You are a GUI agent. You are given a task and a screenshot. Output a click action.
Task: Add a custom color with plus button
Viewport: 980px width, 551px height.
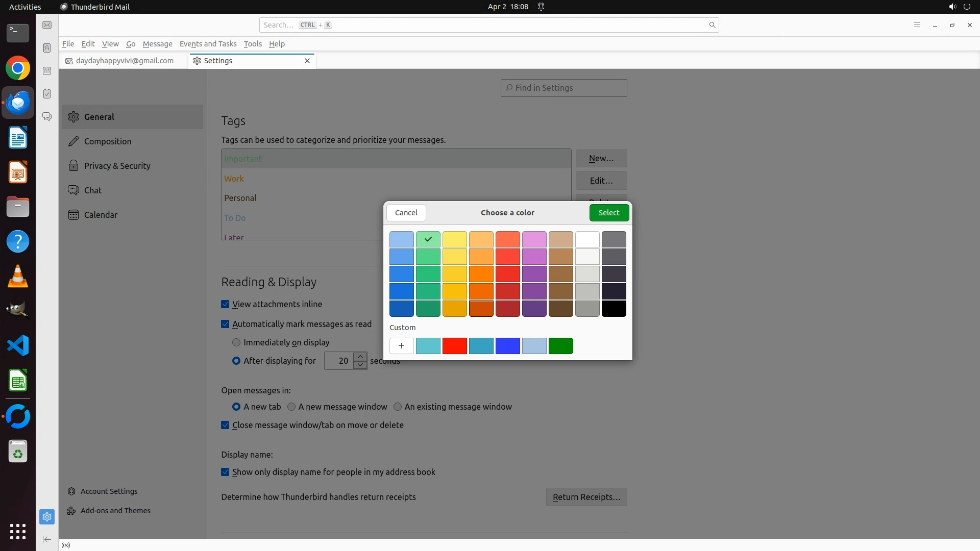tap(401, 346)
